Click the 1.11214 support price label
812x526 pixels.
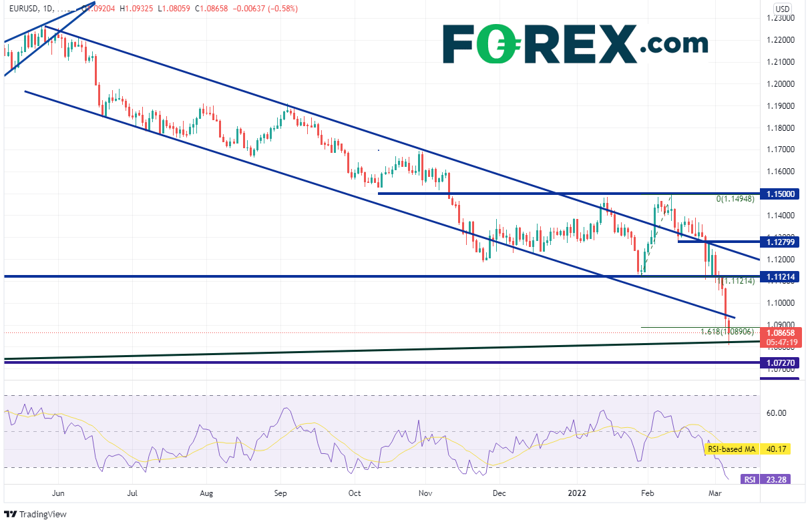[x=779, y=276]
